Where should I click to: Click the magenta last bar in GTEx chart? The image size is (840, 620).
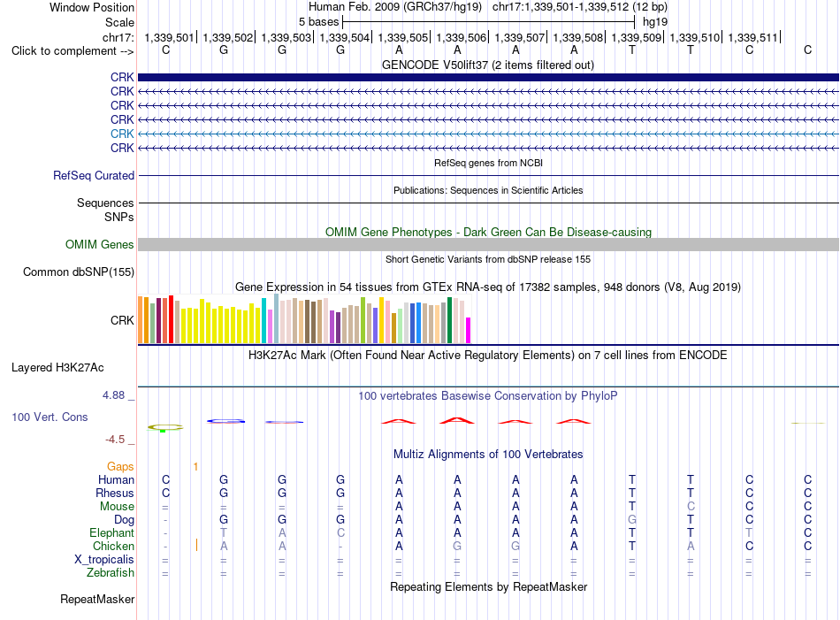pyautogui.click(x=469, y=330)
